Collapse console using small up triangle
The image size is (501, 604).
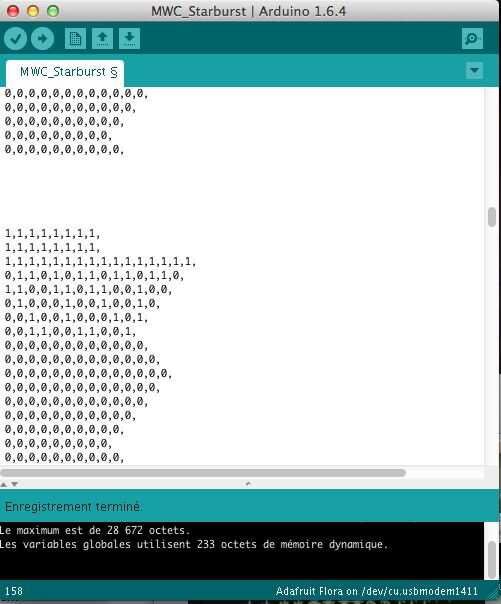pos(4,484)
